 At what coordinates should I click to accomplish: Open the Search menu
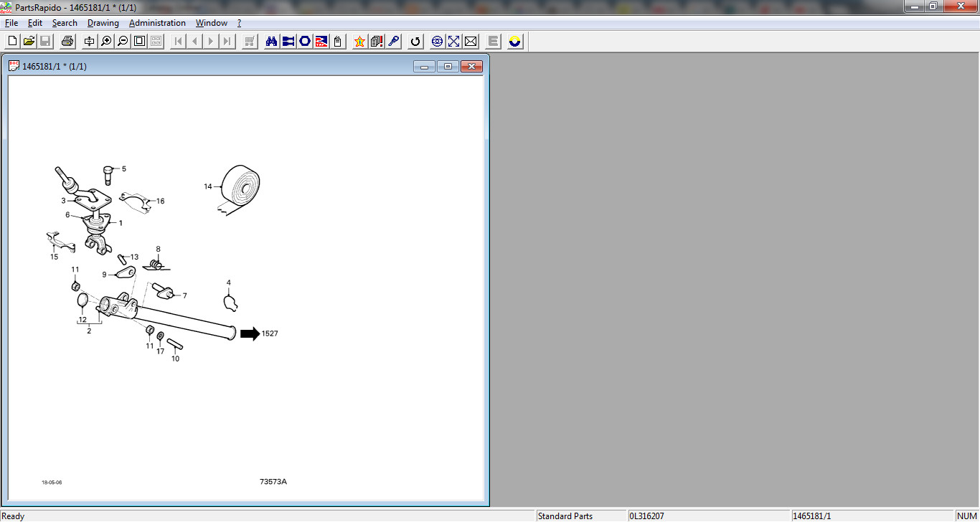coord(65,23)
